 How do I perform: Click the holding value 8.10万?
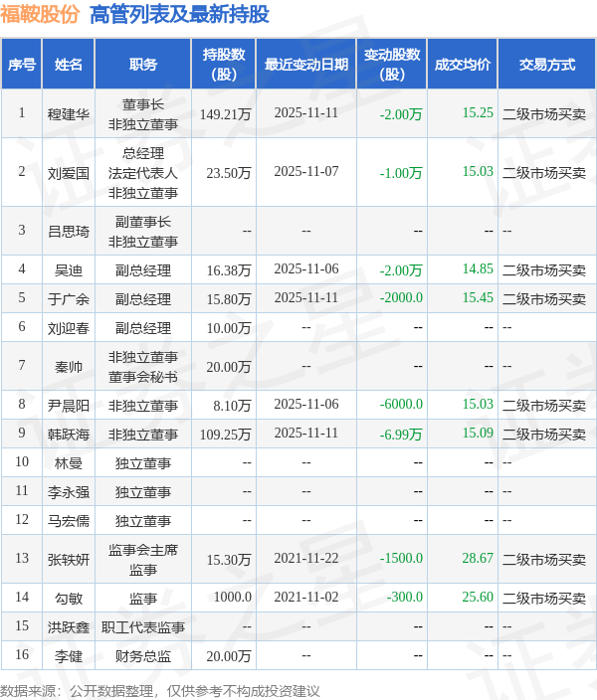[x=232, y=406]
